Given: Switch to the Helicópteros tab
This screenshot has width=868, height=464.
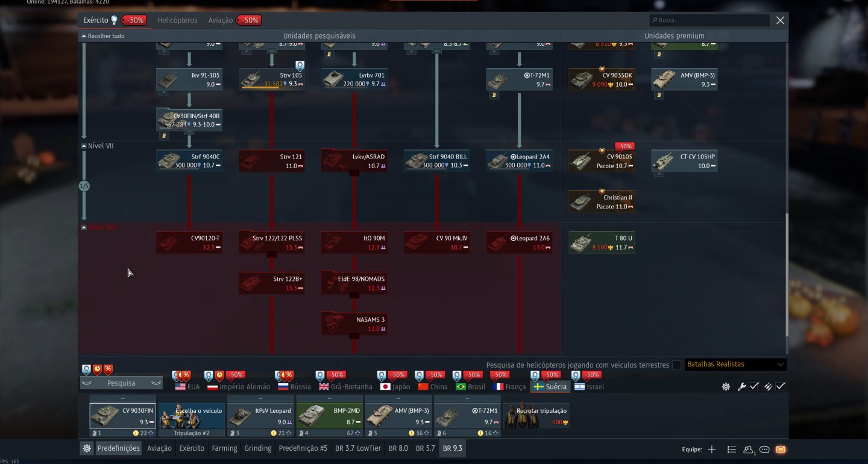Looking at the screenshot, I should (177, 20).
